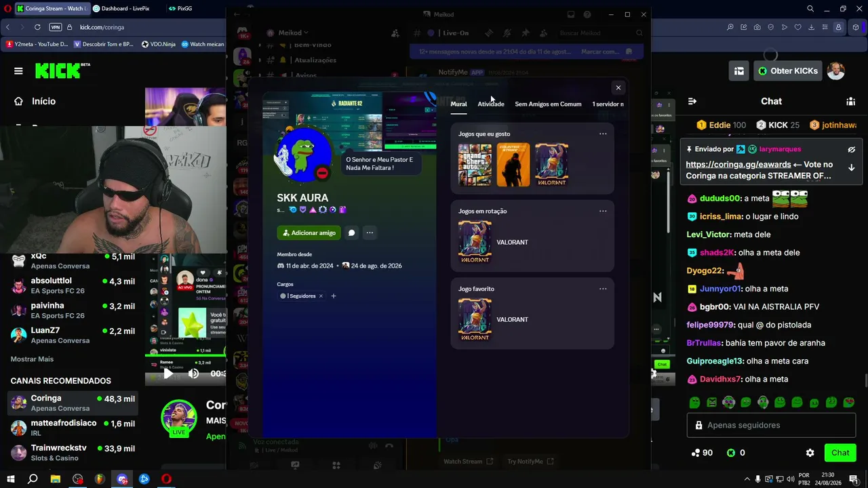Open absolutIol channel in sidebar
The height and width of the screenshot is (488, 868).
tap(73, 285)
